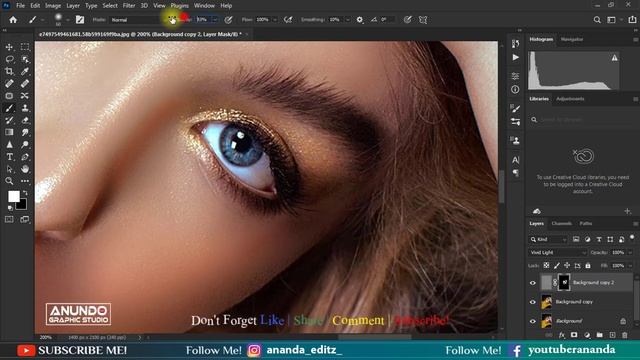Switch to the Channels tab
Viewport: 640px width, 360px height.
tap(561, 224)
